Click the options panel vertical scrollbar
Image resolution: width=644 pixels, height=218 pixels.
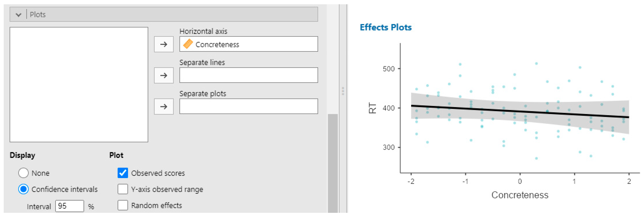332,163
